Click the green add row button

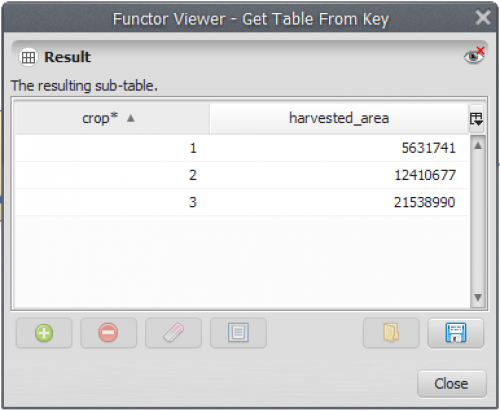[x=44, y=333]
